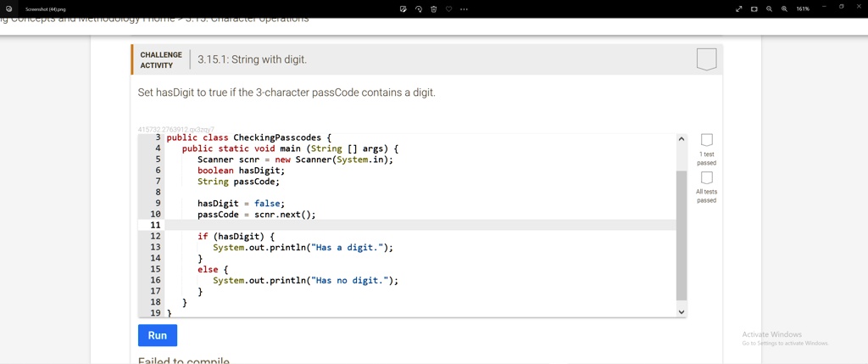The image size is (868, 364).
Task: Click the boolean hasDigit; declaration line
Action: 241,171
